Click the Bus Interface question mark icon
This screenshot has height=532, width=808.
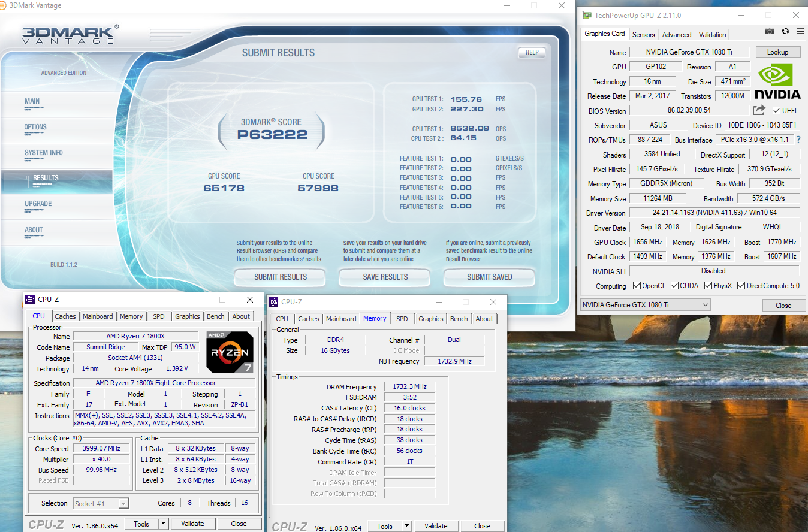coord(798,140)
